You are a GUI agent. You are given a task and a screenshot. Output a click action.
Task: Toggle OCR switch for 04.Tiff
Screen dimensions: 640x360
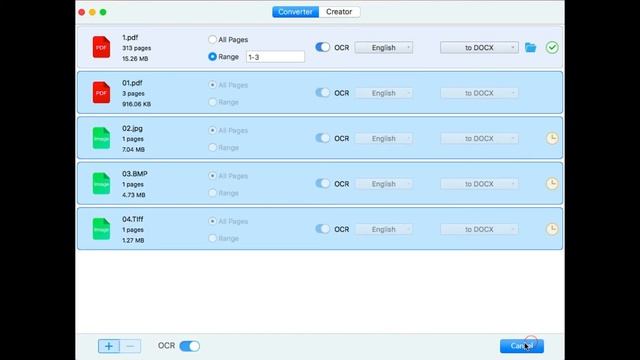pos(322,229)
